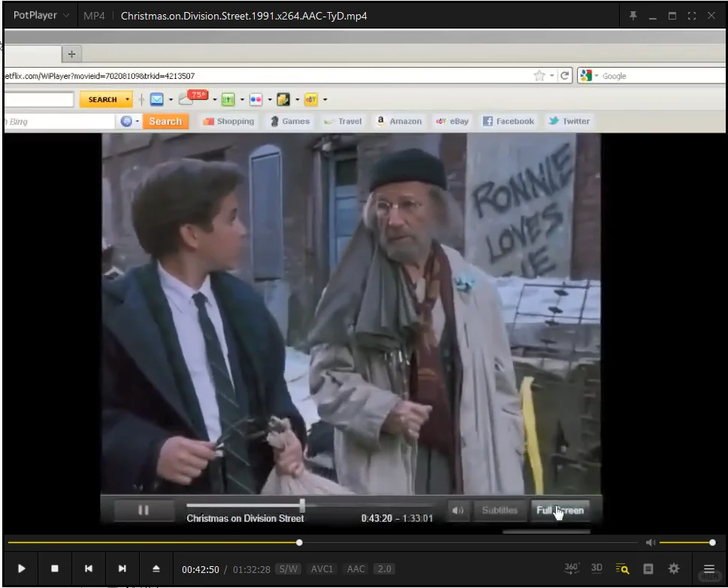The image size is (728, 588).
Task: Toggle 3D video mode
Action: coord(597,568)
